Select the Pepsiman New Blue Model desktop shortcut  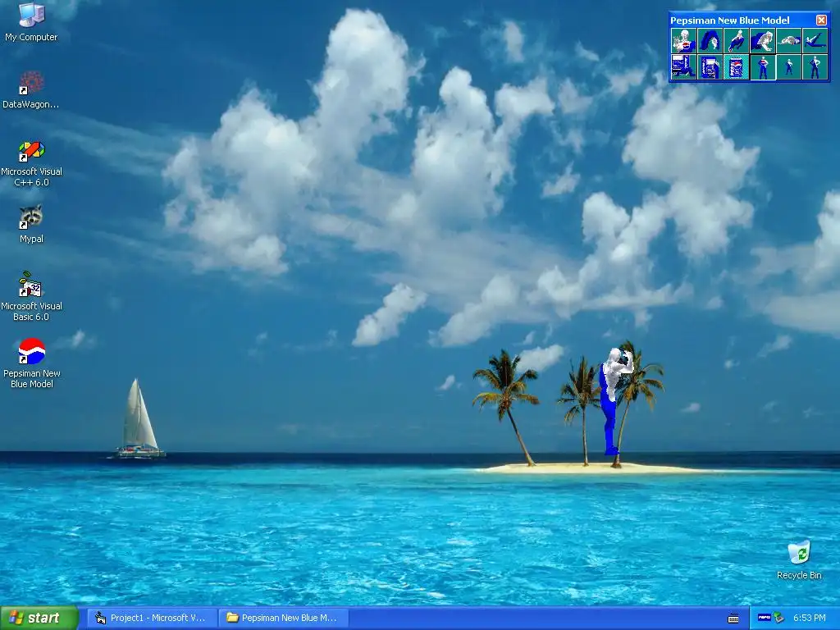(32, 363)
